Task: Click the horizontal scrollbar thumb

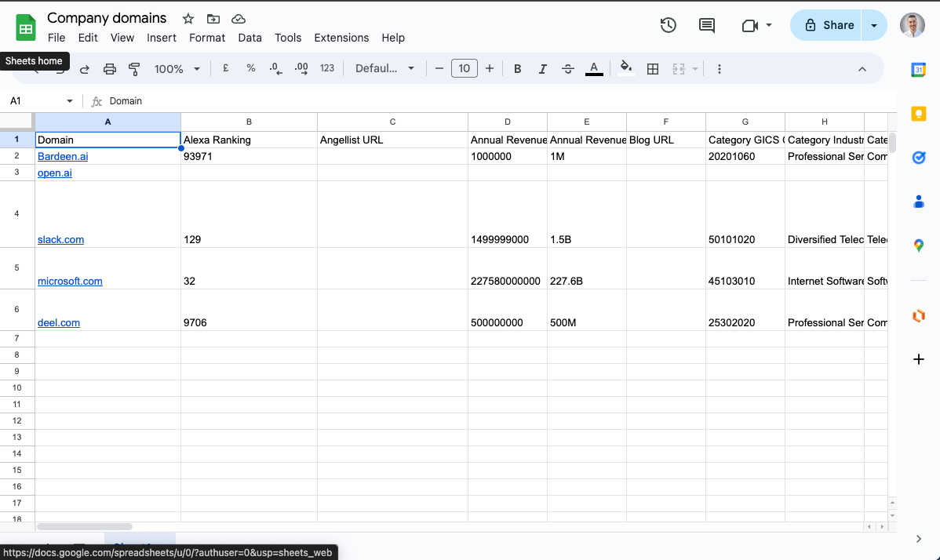Action: point(85,527)
